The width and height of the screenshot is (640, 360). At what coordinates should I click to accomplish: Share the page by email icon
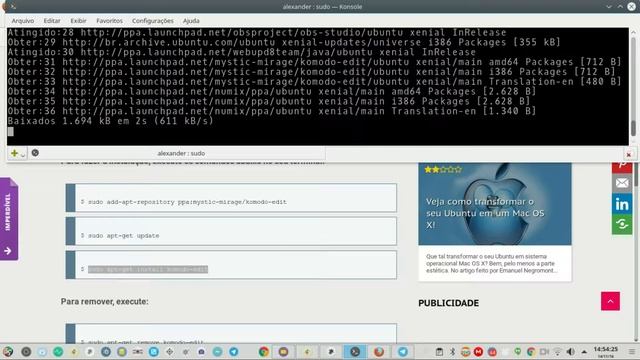point(622,183)
